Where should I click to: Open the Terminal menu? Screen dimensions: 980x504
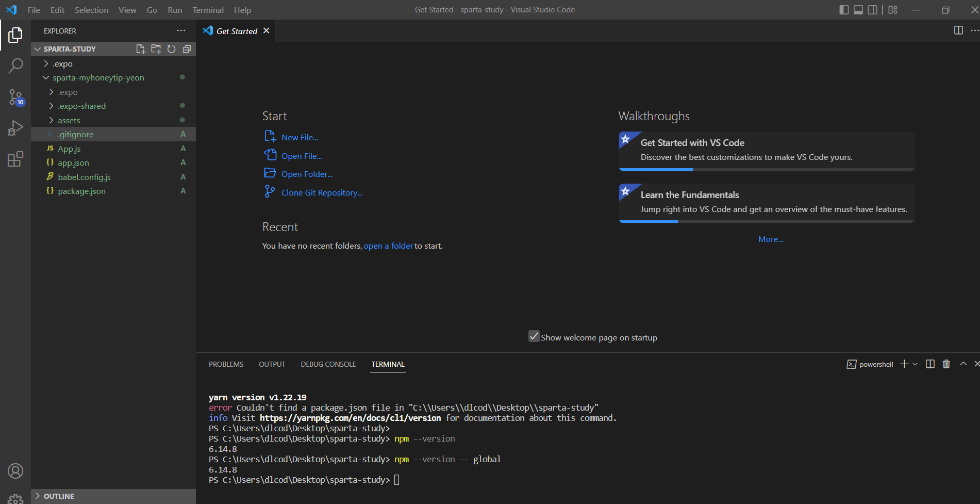[x=208, y=10]
